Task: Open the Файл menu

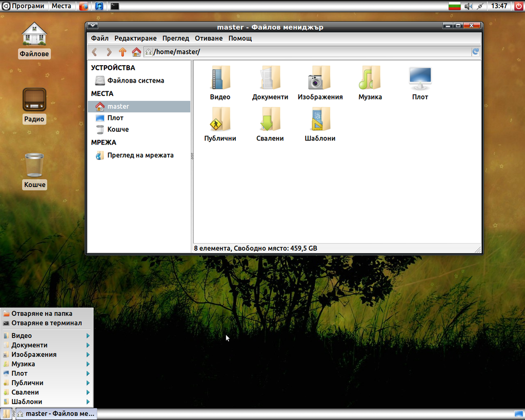Action: tap(100, 38)
